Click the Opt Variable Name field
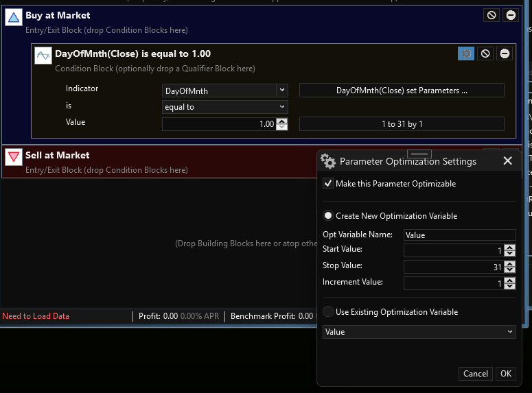532x393 pixels. click(x=459, y=235)
